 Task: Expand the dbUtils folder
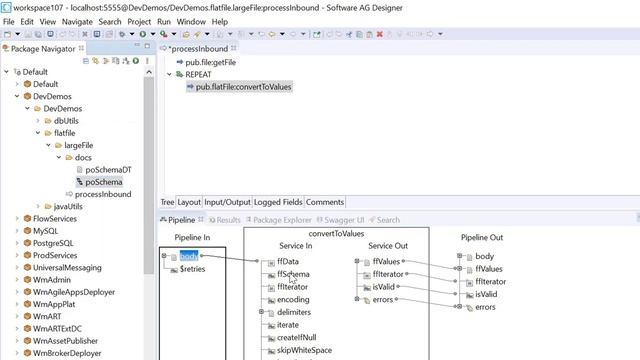tap(38, 121)
